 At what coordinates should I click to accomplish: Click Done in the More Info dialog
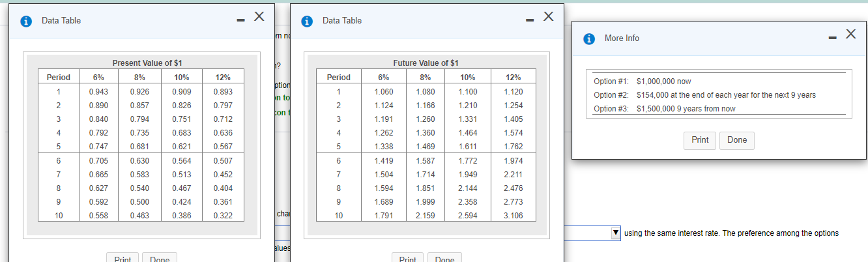[x=737, y=140]
